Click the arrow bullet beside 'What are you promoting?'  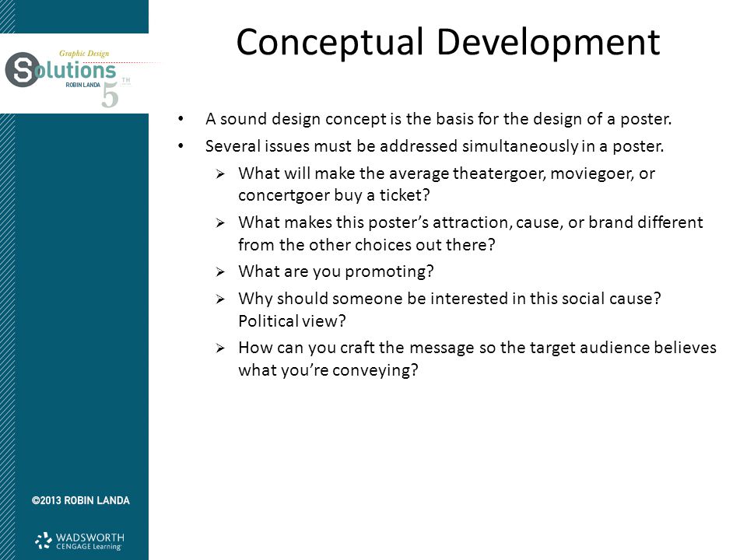(x=219, y=272)
